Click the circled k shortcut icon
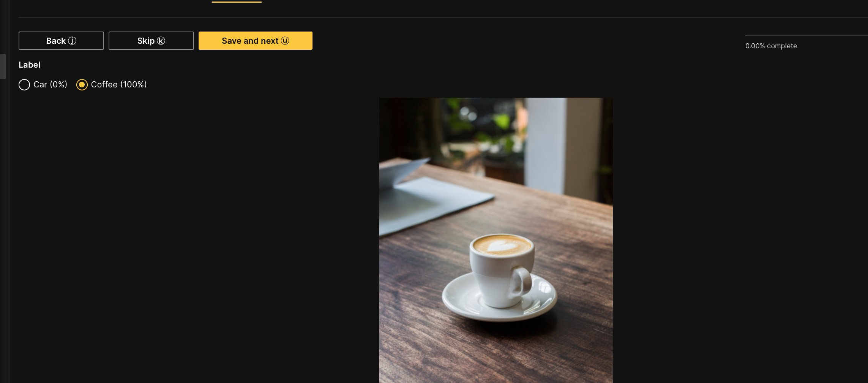 point(161,41)
